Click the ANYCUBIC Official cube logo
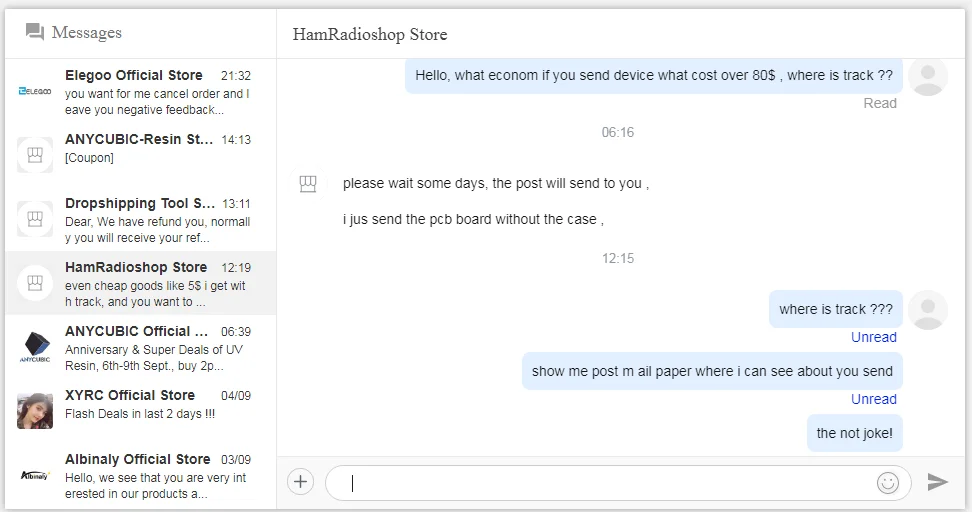The image size is (972, 512). [x=35, y=347]
